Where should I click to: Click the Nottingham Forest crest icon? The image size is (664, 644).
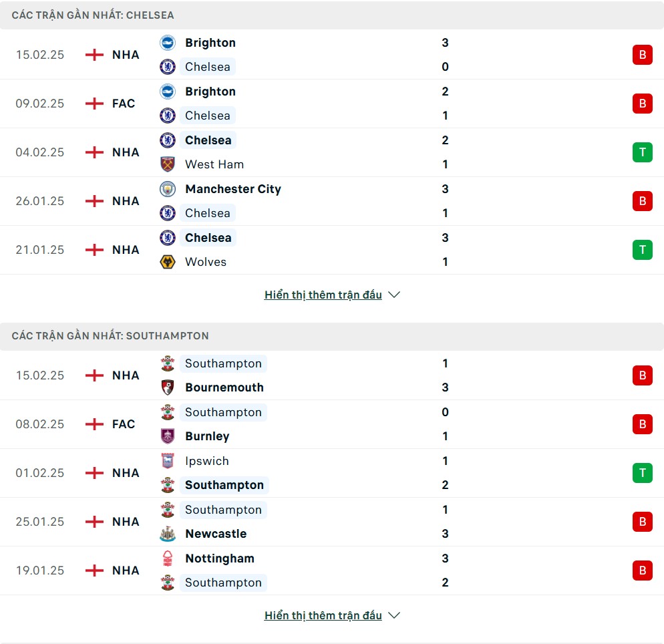168,558
